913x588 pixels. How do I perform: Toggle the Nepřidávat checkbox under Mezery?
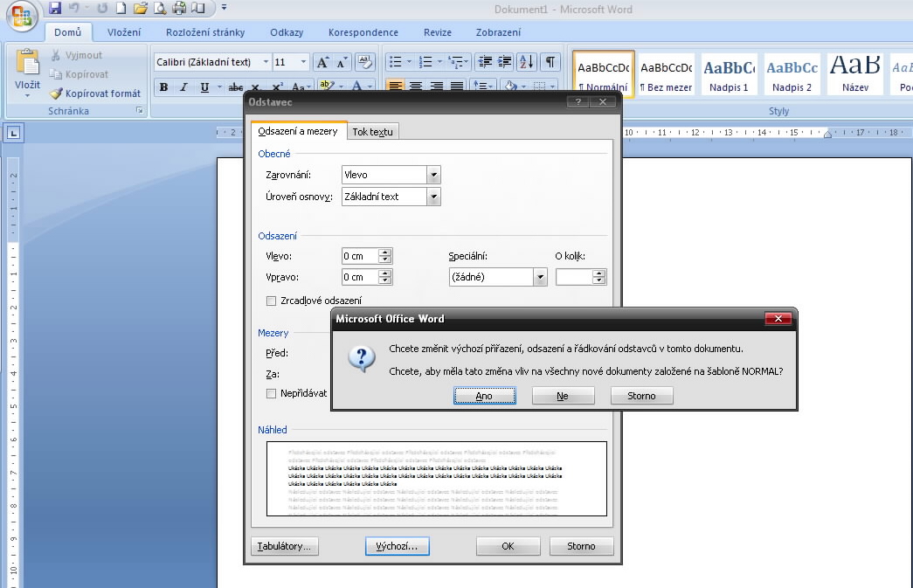[x=271, y=393]
